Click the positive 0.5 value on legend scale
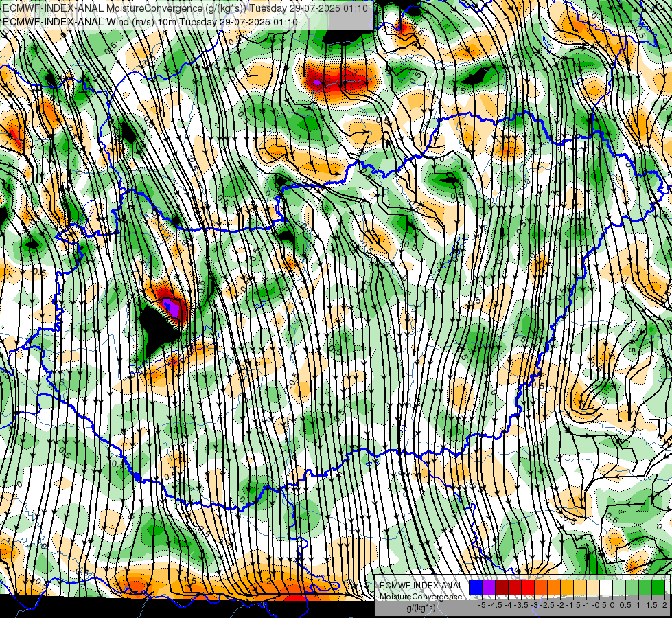Viewport: 672px width, 618px height. [625, 605]
